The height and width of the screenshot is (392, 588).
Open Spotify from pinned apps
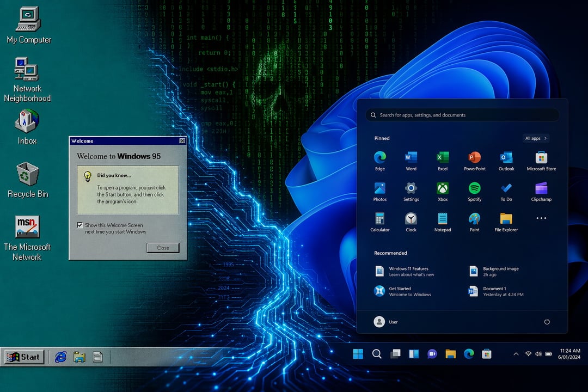[x=474, y=192]
